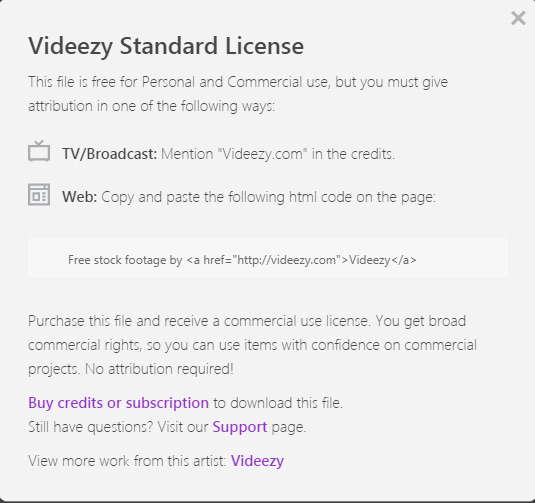Click the quoted Videezy.com text in credits line

(262, 154)
